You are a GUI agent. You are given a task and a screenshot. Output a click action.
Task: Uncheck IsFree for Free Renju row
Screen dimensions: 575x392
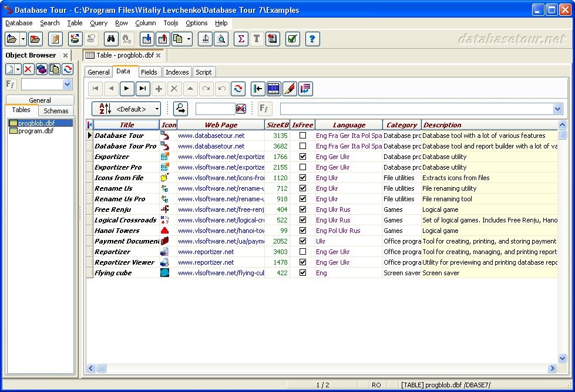point(302,209)
